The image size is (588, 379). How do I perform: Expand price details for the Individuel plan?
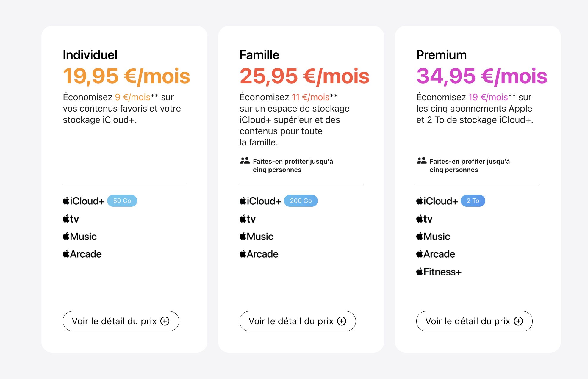click(x=121, y=321)
